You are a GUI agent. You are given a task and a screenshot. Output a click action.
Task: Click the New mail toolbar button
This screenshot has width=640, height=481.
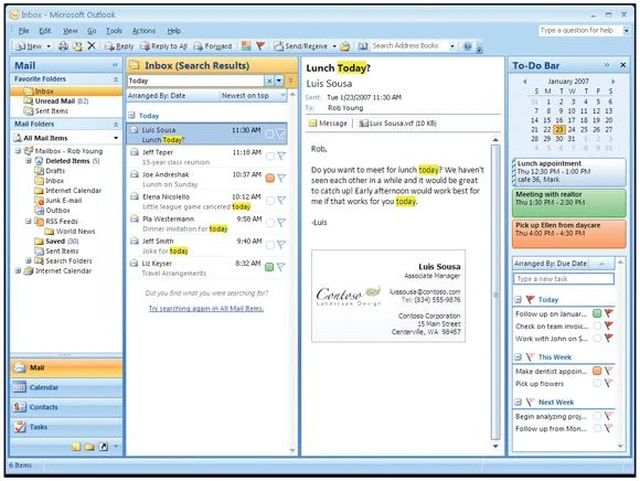tap(29, 46)
